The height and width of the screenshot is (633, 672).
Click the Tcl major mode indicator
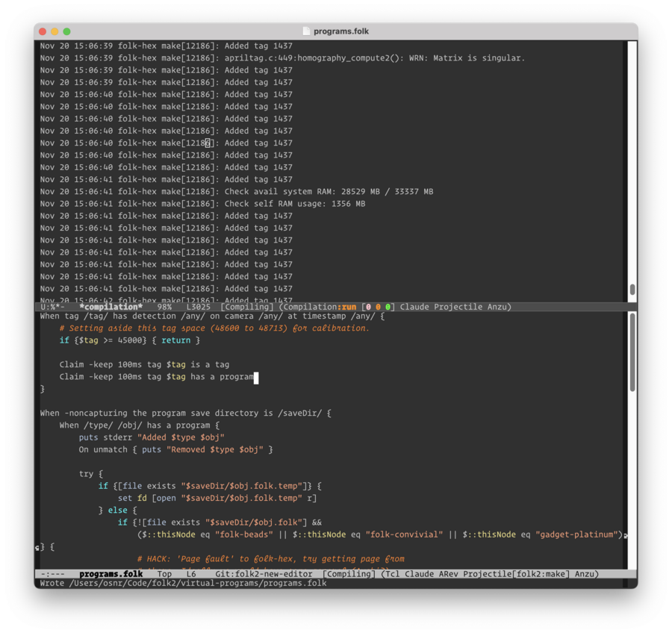pyautogui.click(x=396, y=574)
